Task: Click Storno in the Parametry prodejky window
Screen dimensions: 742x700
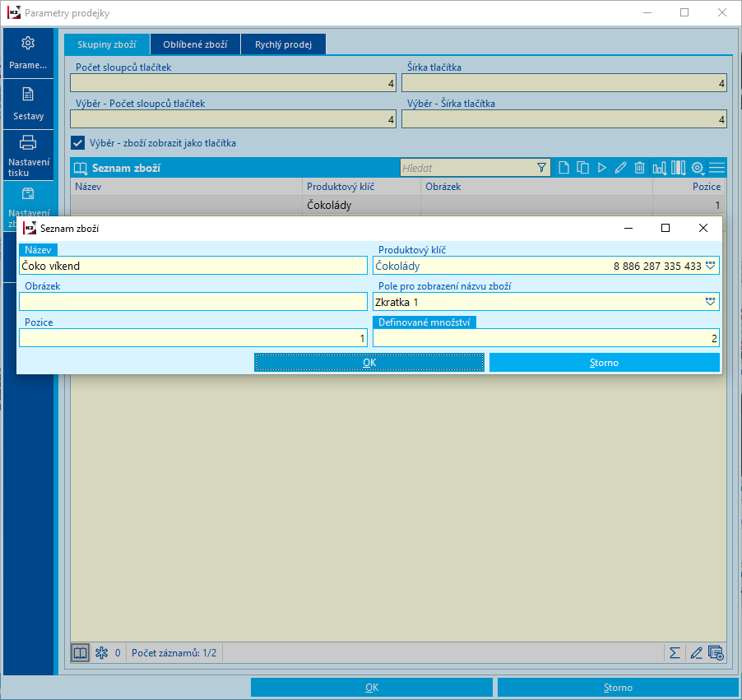Action: tap(618, 688)
